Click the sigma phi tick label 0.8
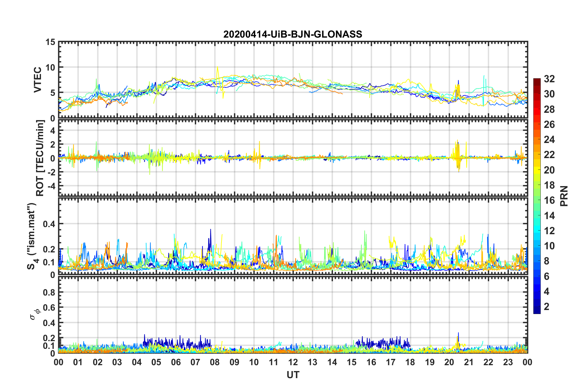This screenshot has width=586, height=392. pos(49,292)
